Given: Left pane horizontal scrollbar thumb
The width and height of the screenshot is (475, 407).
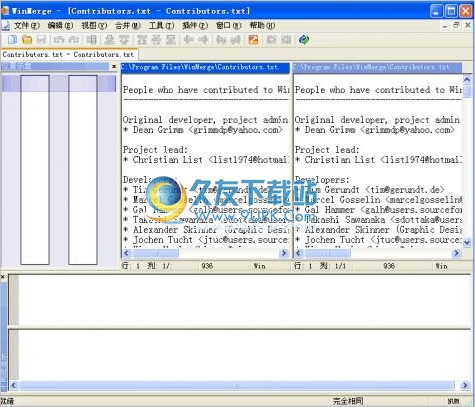Looking at the screenshot, I should coord(155,253).
